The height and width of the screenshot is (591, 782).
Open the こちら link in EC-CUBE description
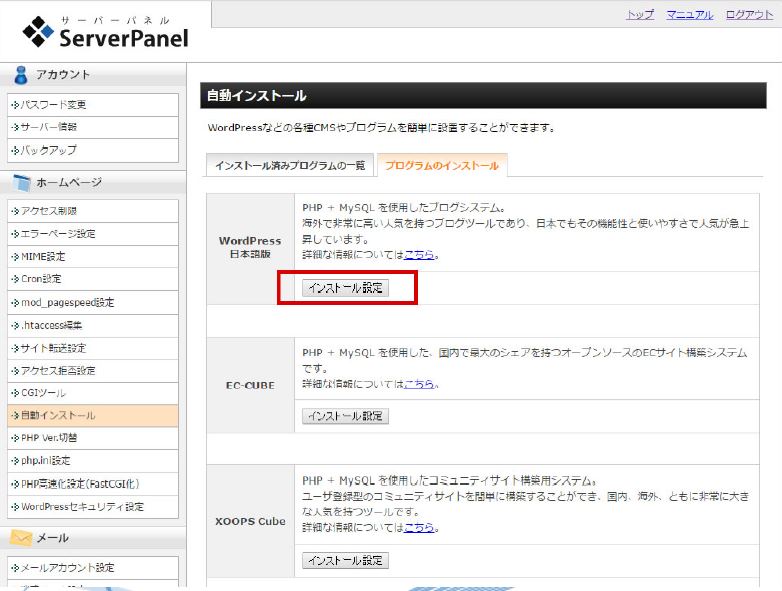pos(419,384)
